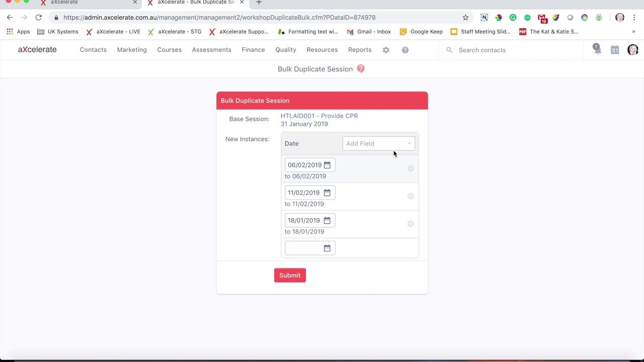Open Chrome's three-dot menu
This screenshot has width=644, height=362.
tap(634, 18)
